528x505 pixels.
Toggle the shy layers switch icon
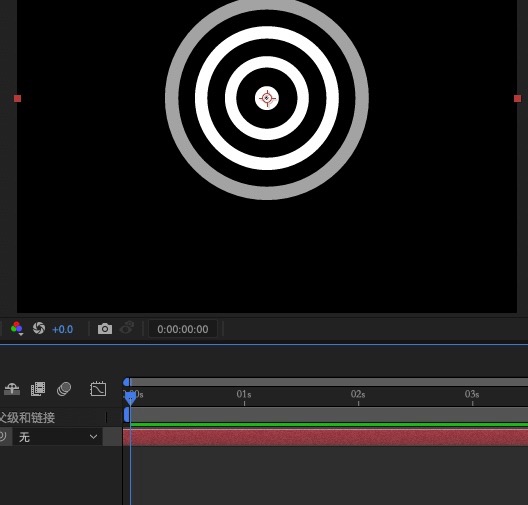pos(12,389)
